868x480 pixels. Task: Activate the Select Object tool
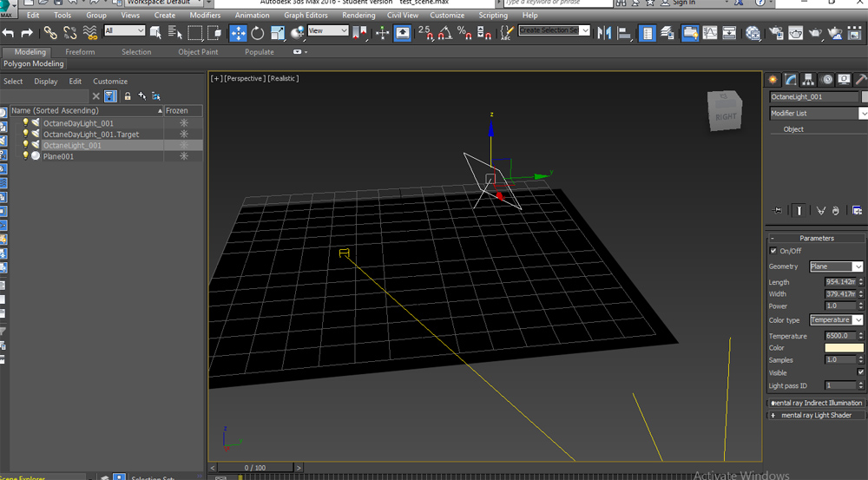tap(155, 33)
